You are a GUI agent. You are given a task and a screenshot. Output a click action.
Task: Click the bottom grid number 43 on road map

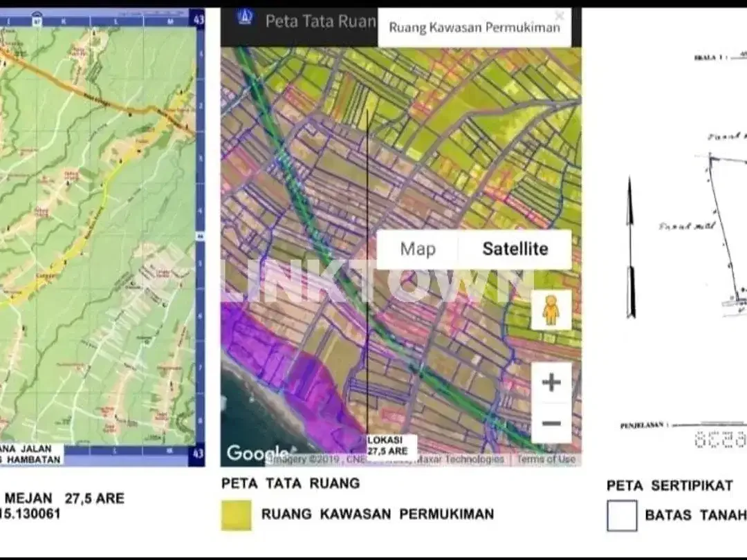click(199, 454)
